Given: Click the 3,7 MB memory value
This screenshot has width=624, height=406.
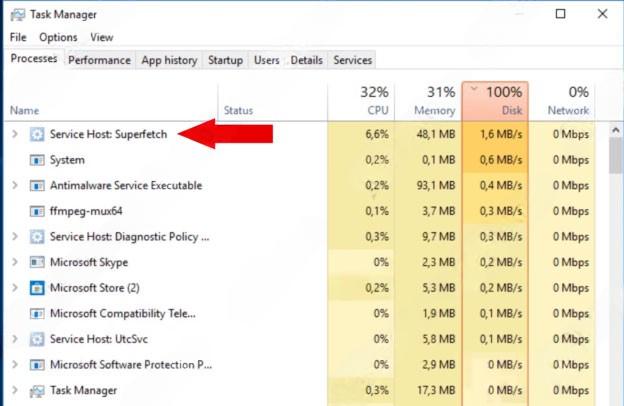Looking at the screenshot, I should [439, 211].
